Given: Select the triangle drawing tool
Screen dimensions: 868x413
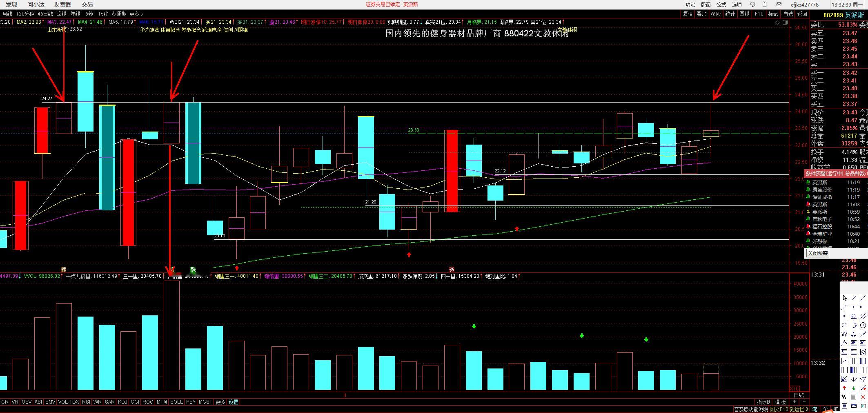Looking at the screenshot, I should (863, 380).
